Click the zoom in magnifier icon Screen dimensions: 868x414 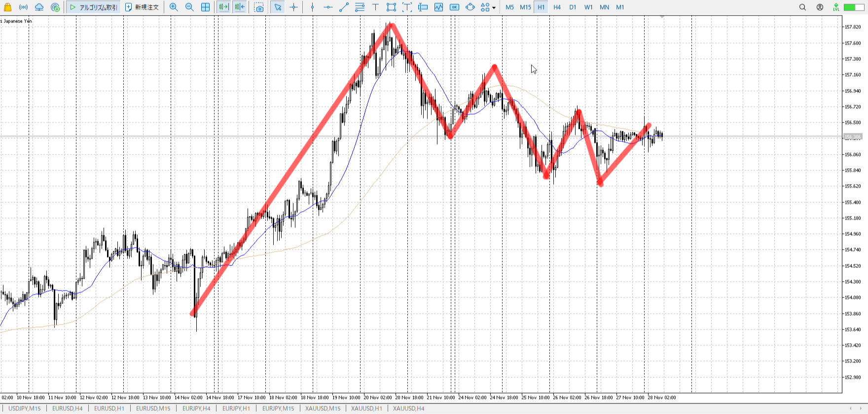(174, 7)
